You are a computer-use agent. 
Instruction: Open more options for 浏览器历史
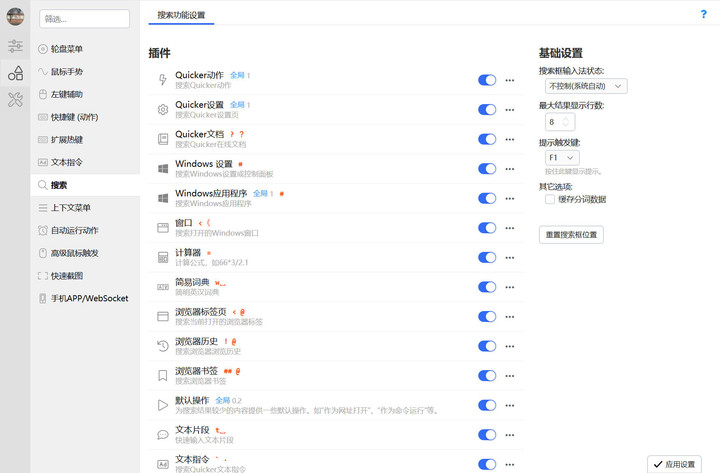coord(510,346)
